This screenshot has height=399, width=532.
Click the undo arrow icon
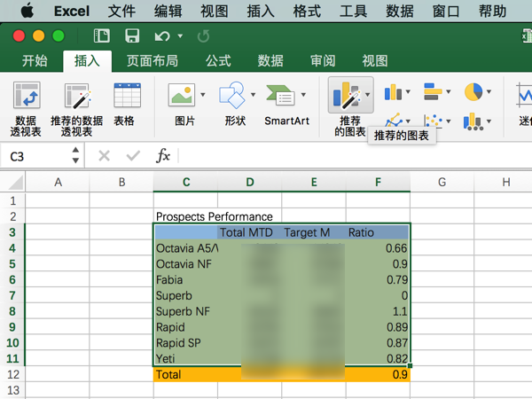[162, 36]
